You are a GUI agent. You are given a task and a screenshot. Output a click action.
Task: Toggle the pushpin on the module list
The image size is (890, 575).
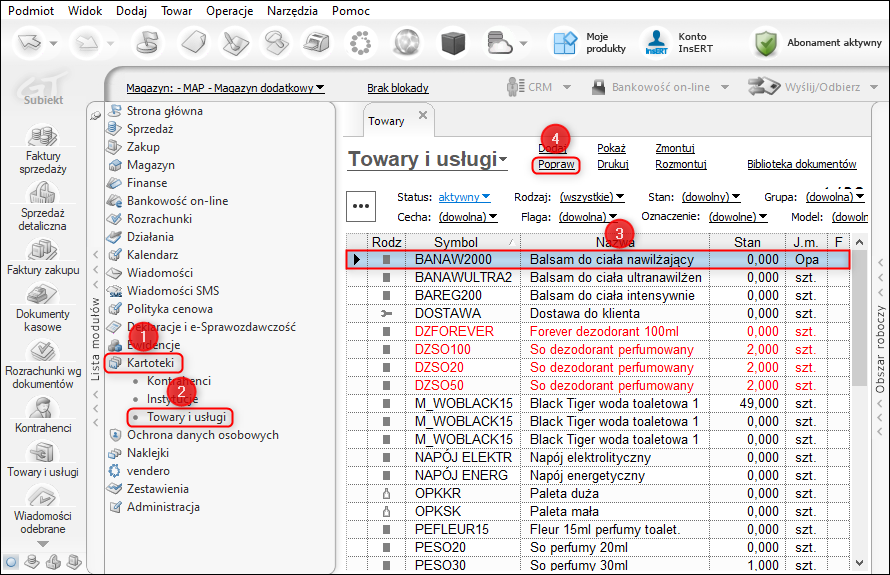tap(96, 114)
